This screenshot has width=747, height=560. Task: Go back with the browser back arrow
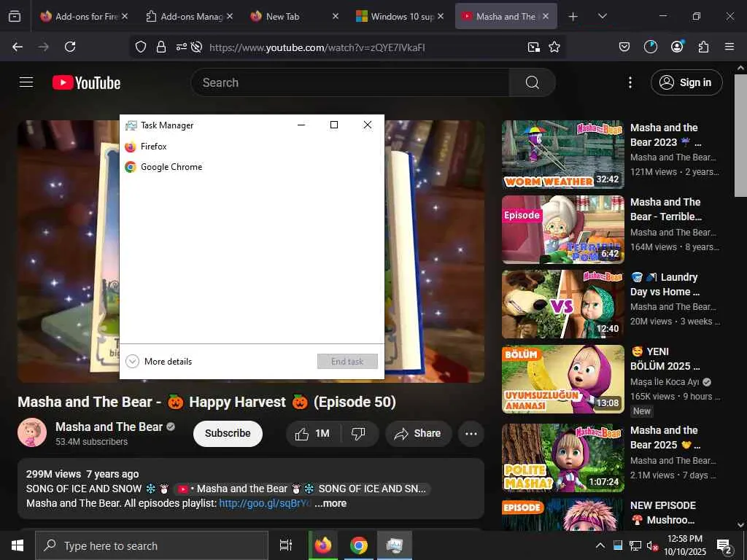[x=18, y=47]
